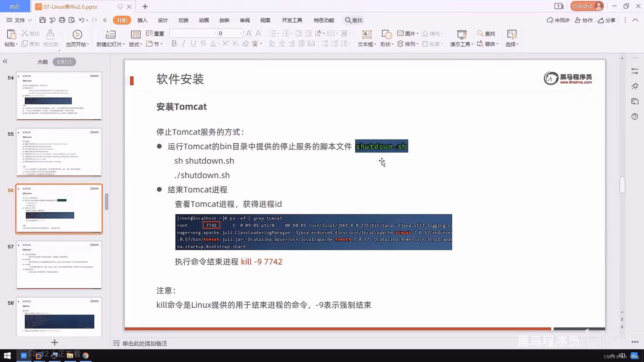
Task: Undo the last action
Action: coord(82,20)
